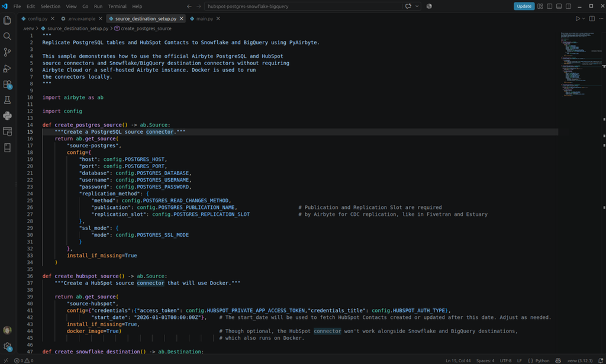Open the Copilot chat icon in title bar
606x364 pixels.
click(x=408, y=6)
